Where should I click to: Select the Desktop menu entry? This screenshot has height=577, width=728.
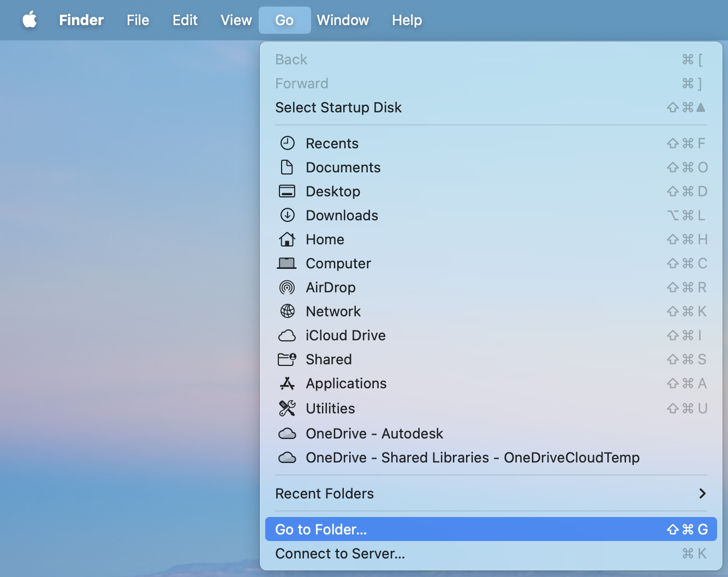[333, 191]
